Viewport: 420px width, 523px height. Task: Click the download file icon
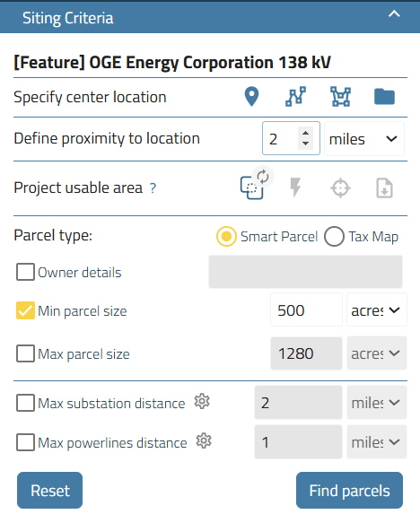[x=384, y=188]
